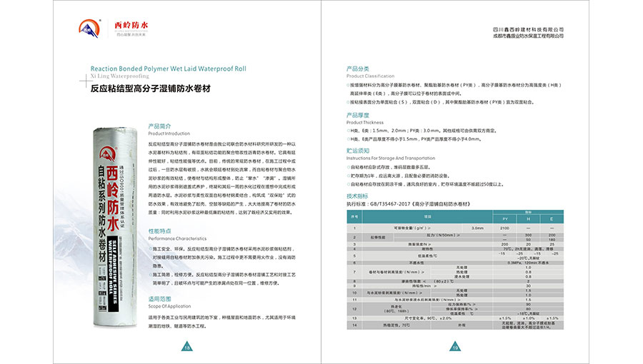The image size is (643, 364).
Task: Click the 序号 column header in table
Action: point(354,216)
